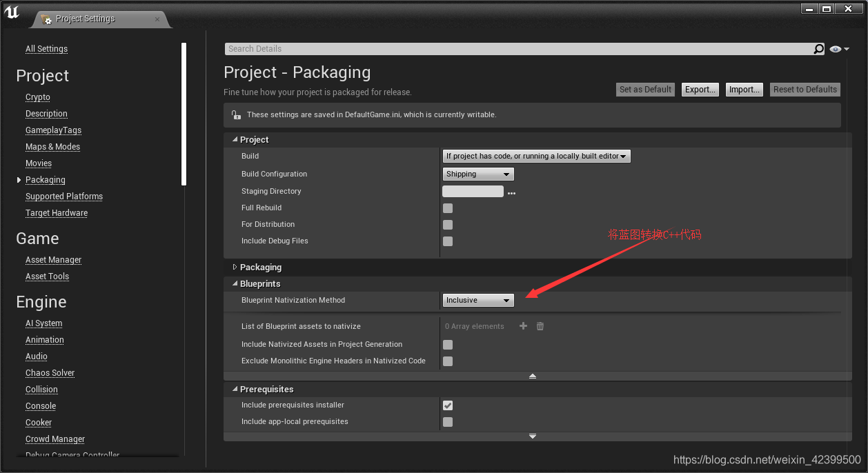Click the Export... button
Screen dimensions: 868x473
(x=700, y=90)
